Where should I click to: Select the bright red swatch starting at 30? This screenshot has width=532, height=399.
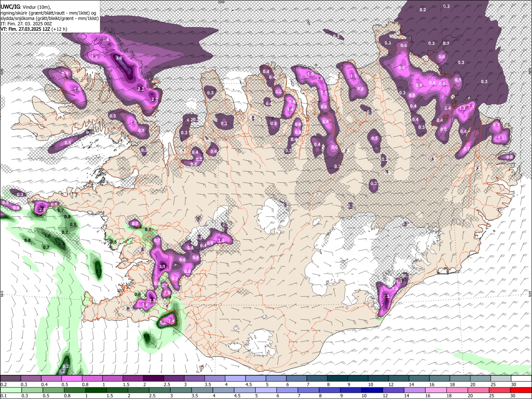click(521, 390)
